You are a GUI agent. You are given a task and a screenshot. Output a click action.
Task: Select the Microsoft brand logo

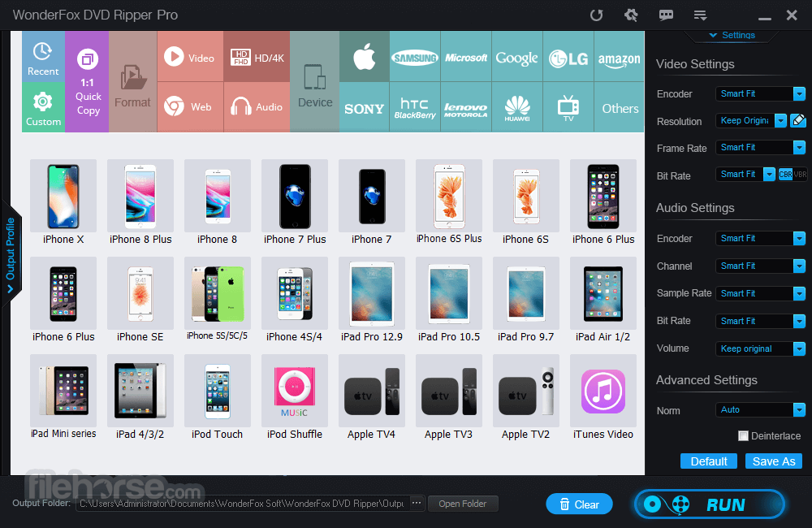[466, 57]
